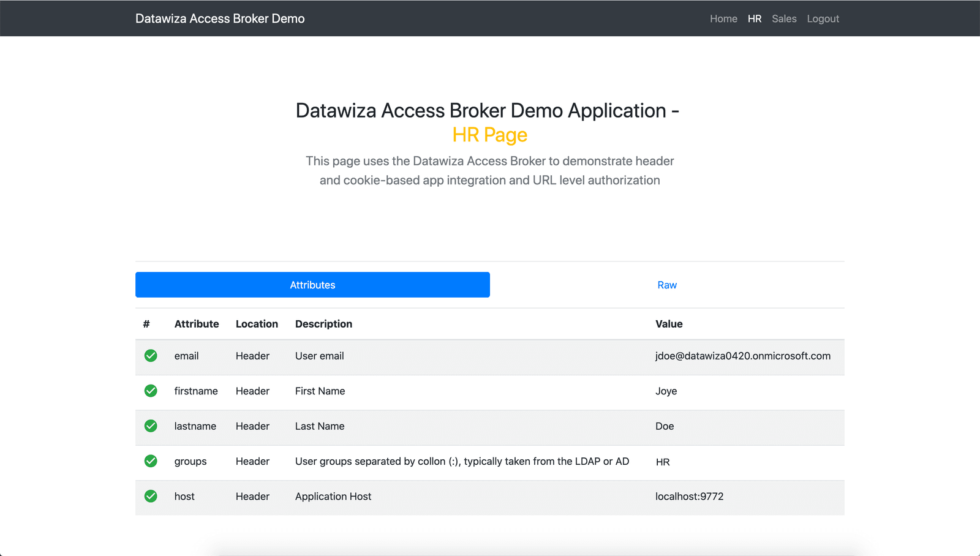
Task: Click the User email description
Action: [x=320, y=356]
